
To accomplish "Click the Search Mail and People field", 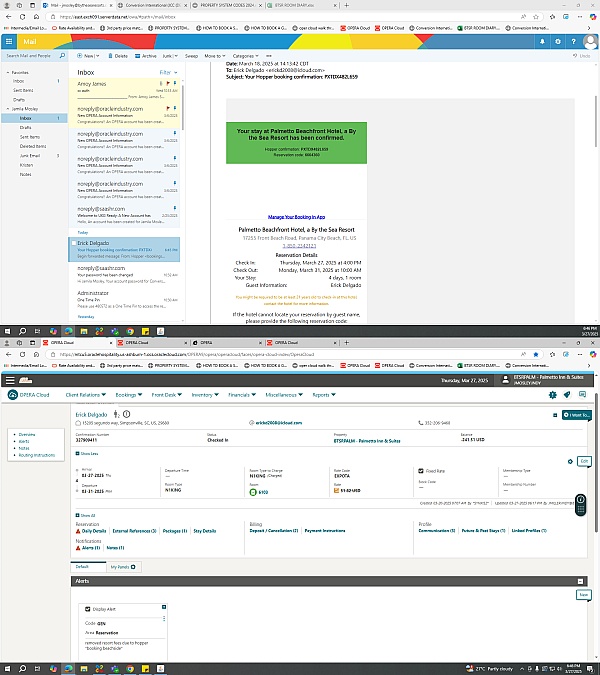I will pos(31,56).
